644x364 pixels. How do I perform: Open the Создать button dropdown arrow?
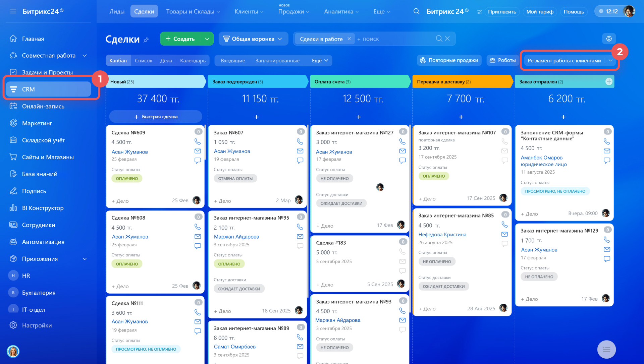[207, 39]
